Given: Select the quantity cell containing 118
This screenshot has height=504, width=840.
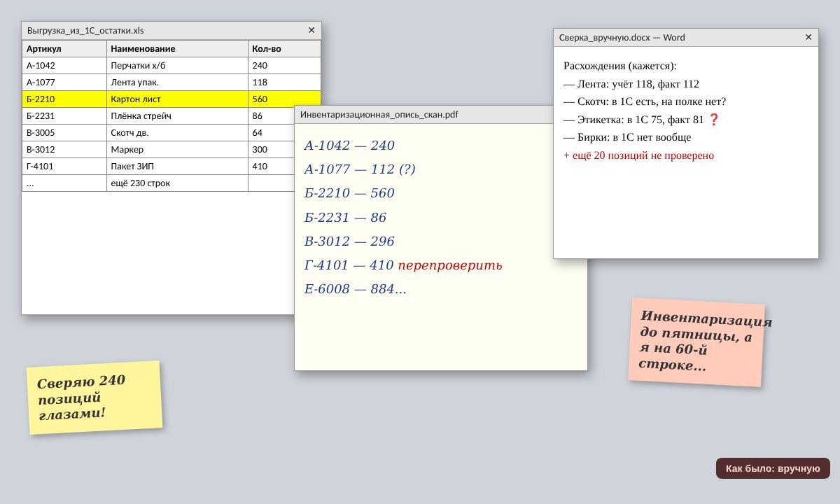Looking at the screenshot, I should tap(284, 82).
